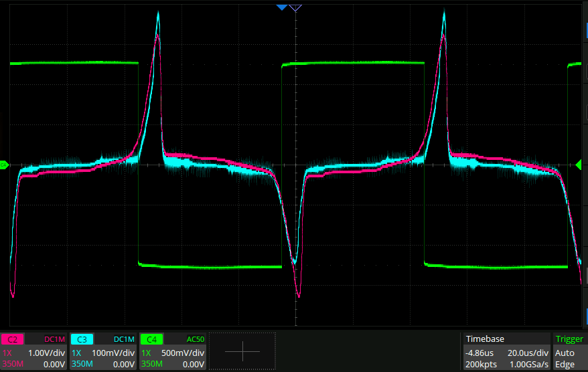Open the Trigger settings box
This screenshot has width=588, height=372.
tap(570, 351)
